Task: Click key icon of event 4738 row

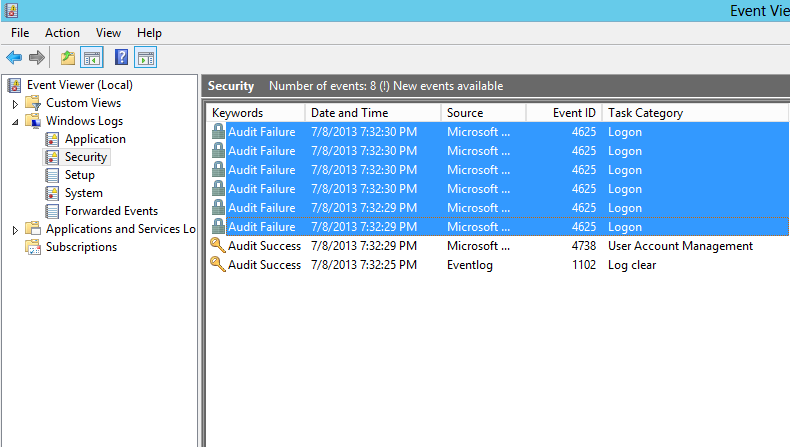Action: click(x=218, y=245)
